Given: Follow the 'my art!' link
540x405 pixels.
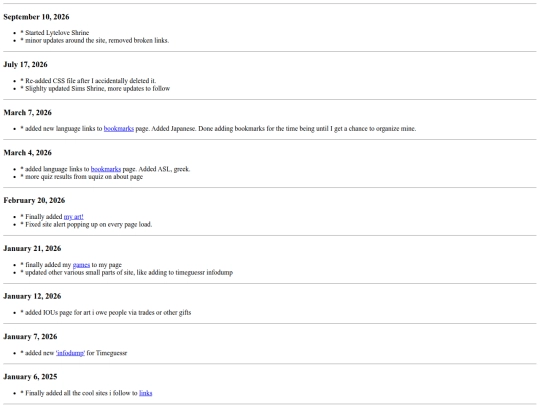Looking at the screenshot, I should (73, 217).
